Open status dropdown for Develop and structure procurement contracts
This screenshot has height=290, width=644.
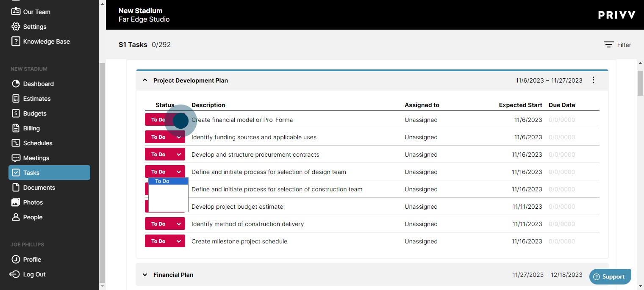(165, 155)
